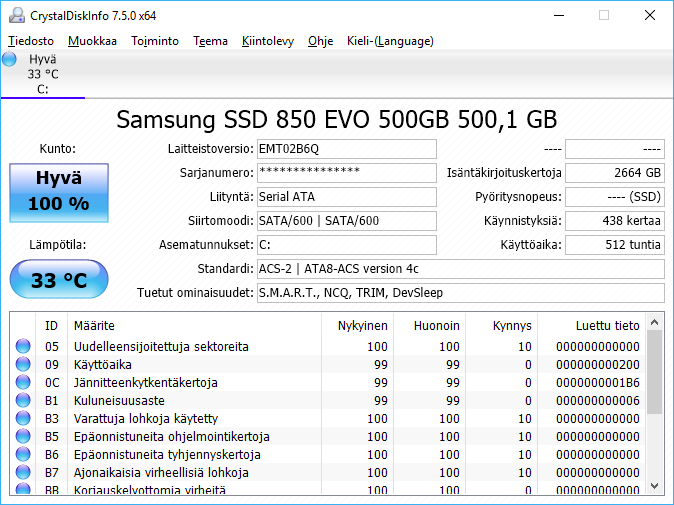Click the Pyöritysnopeus value ---- (SSD)
Image resolution: width=674 pixels, height=505 pixels.
[x=615, y=197]
